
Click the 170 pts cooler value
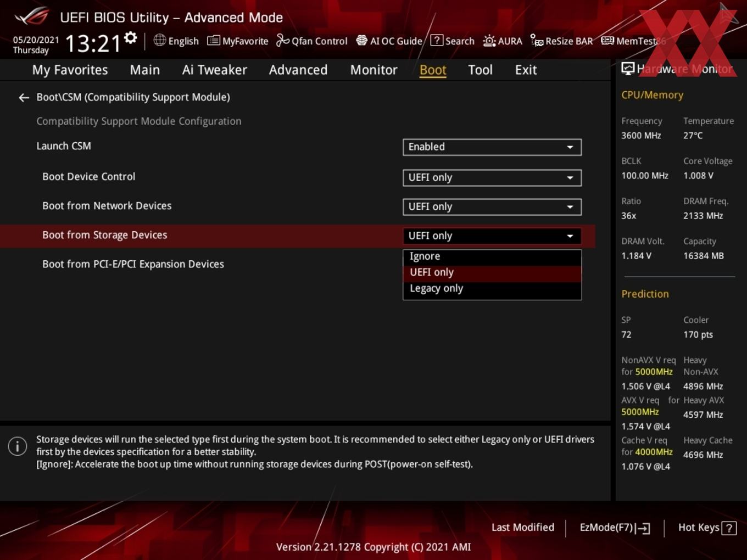tap(698, 335)
